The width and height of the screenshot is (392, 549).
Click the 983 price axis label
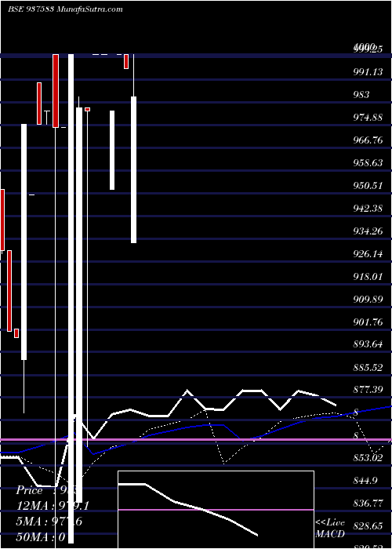click(361, 95)
